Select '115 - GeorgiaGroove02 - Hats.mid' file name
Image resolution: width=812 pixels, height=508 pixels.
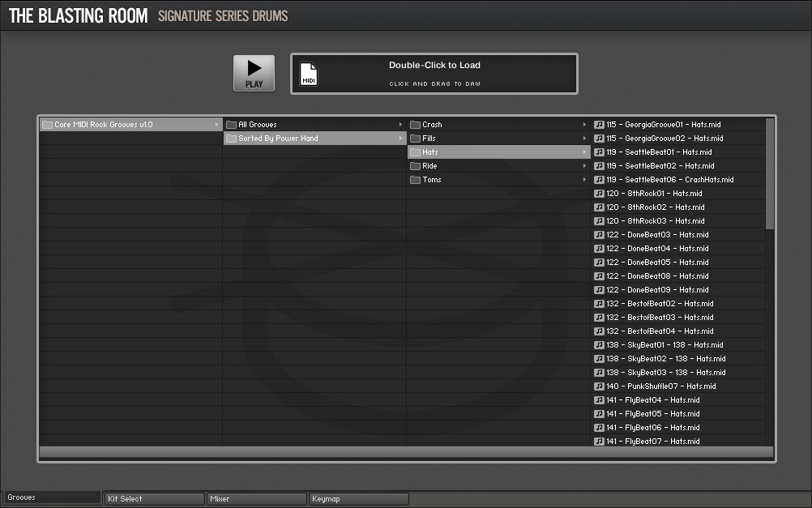[x=665, y=139]
